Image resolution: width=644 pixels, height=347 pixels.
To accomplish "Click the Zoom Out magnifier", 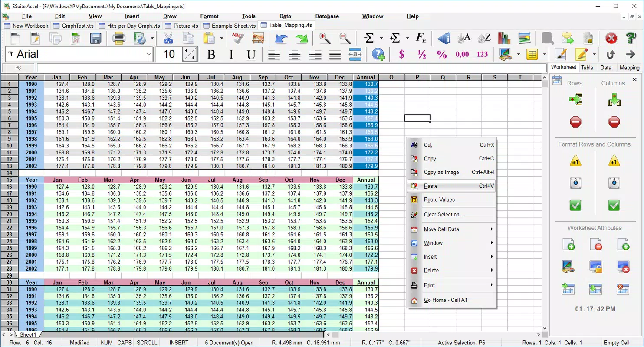I will click(x=345, y=39).
